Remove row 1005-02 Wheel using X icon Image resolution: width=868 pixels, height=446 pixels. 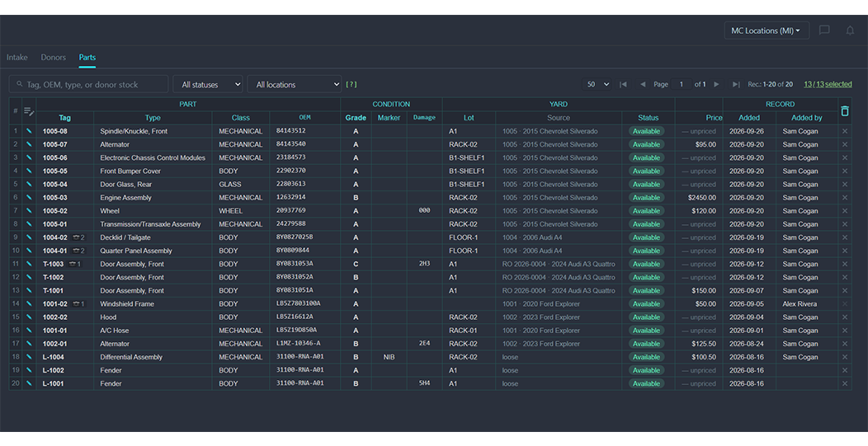pos(845,211)
